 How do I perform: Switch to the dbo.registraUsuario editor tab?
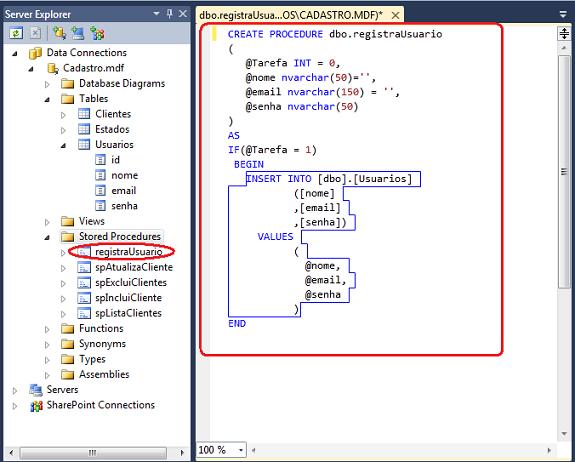pyautogui.click(x=291, y=15)
